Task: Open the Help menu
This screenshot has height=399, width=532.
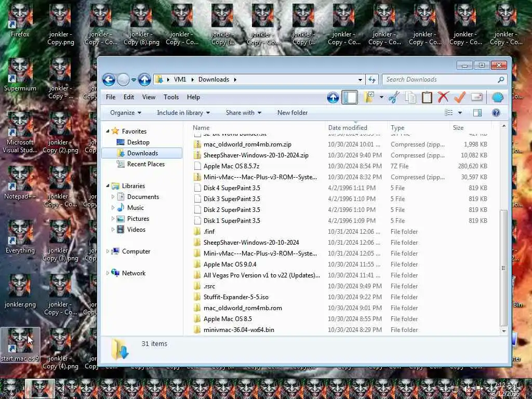Action: (x=193, y=97)
